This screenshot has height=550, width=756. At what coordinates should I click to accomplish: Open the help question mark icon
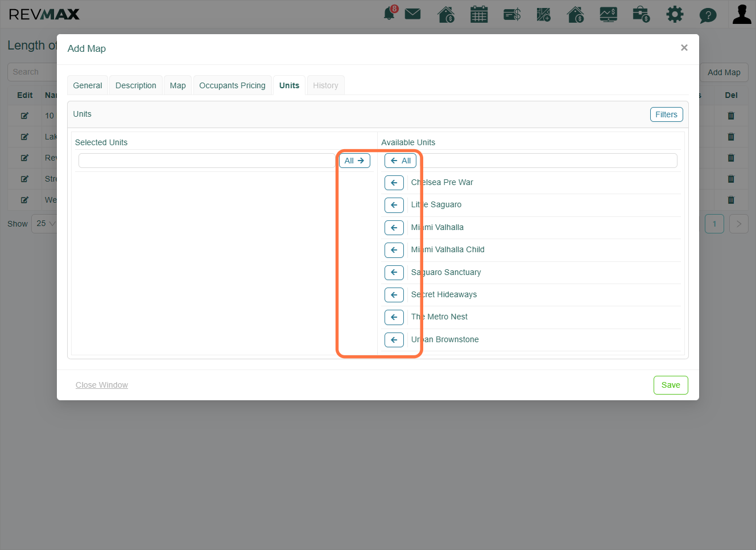pyautogui.click(x=708, y=15)
